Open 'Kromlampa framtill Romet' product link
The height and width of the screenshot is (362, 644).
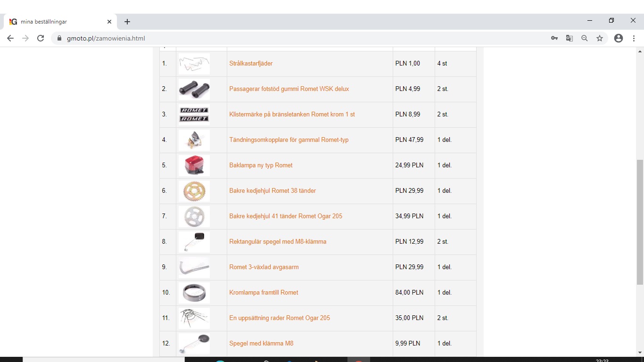[264, 293]
